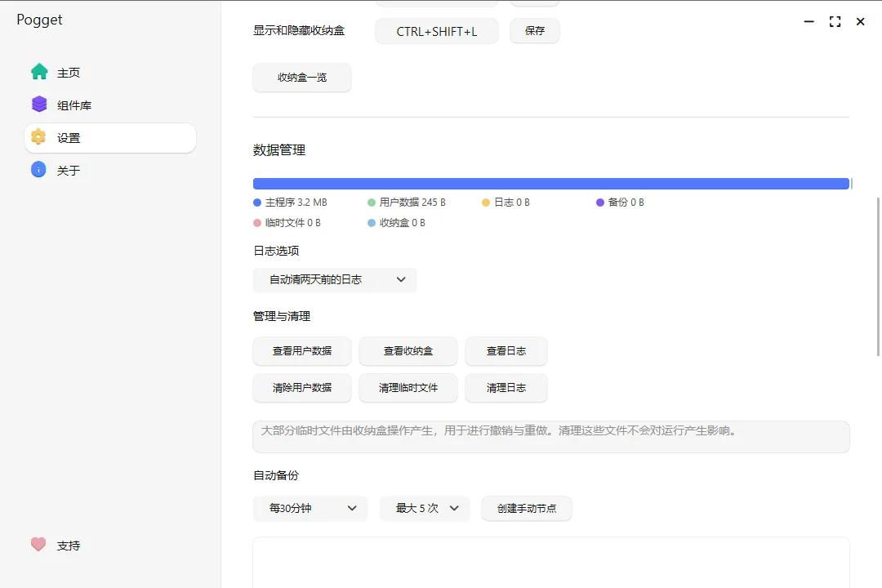Image resolution: width=882 pixels, height=588 pixels.
Task: Click the green house home icon
Action: 39,72
